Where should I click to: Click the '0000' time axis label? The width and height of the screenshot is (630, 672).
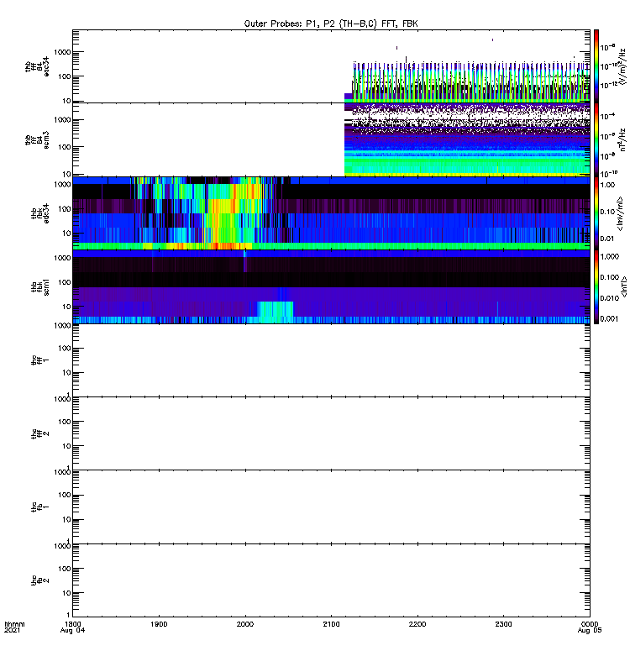(x=590, y=624)
